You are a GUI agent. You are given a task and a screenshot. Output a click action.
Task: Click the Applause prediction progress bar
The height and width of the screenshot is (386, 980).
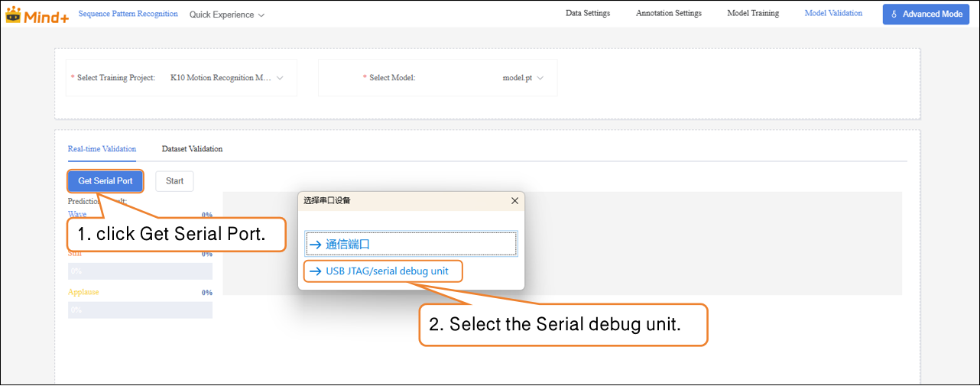point(140,310)
